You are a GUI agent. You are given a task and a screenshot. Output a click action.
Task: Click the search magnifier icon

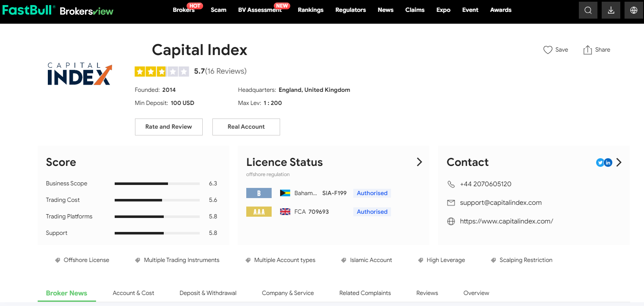pos(588,11)
